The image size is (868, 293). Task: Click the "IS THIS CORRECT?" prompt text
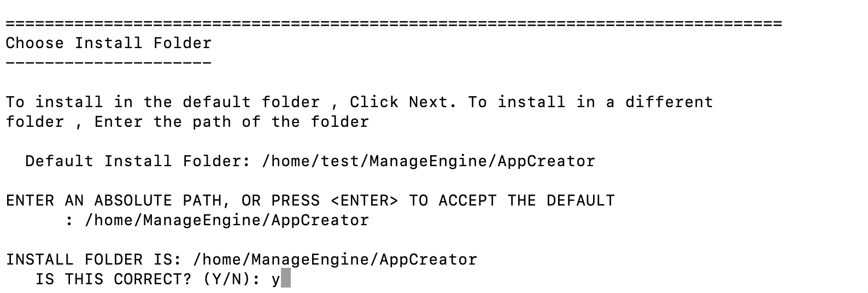click(x=113, y=279)
